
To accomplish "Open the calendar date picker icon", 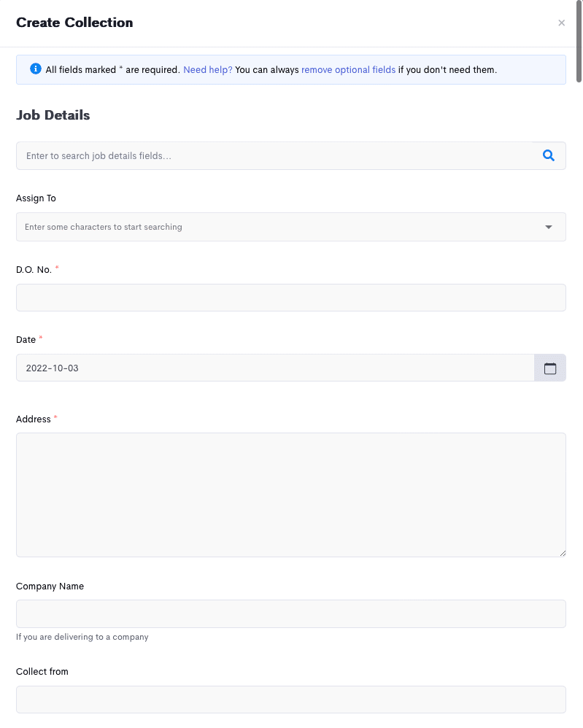I will point(550,368).
